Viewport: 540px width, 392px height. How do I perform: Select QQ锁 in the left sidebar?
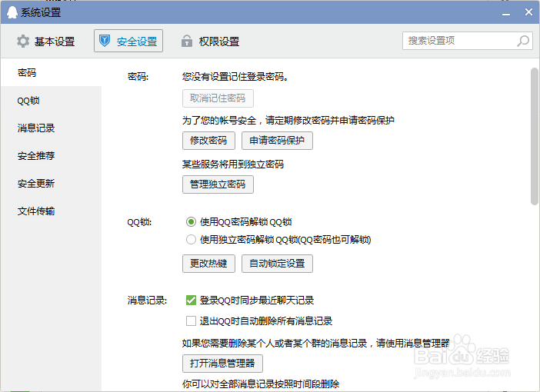[x=51, y=101]
